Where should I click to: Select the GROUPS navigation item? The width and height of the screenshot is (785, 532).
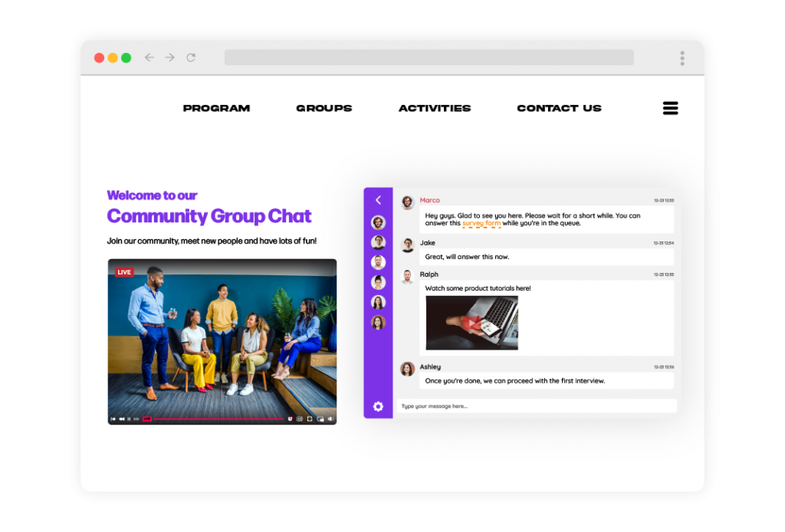coord(324,108)
